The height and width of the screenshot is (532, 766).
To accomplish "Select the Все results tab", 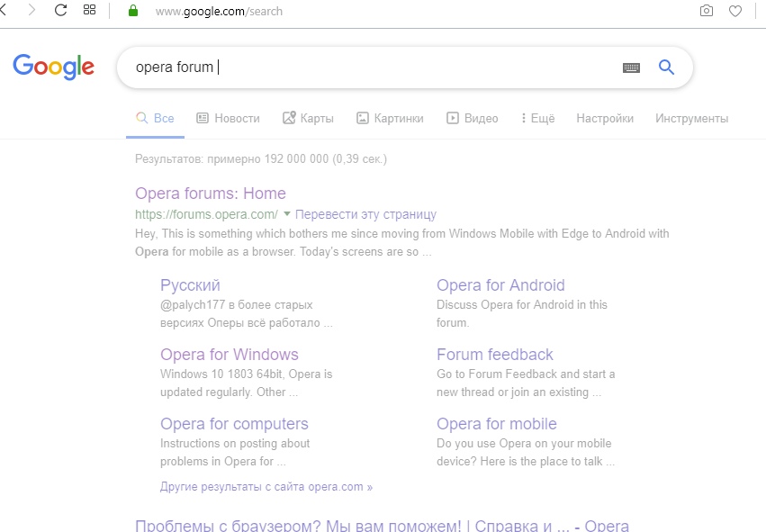I will coord(155,118).
